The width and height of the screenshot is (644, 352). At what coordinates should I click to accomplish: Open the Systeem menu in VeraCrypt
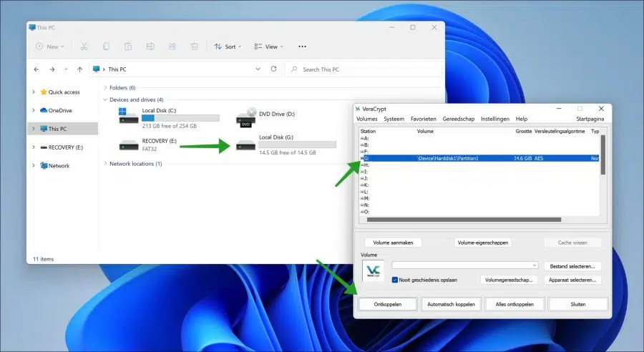(394, 119)
